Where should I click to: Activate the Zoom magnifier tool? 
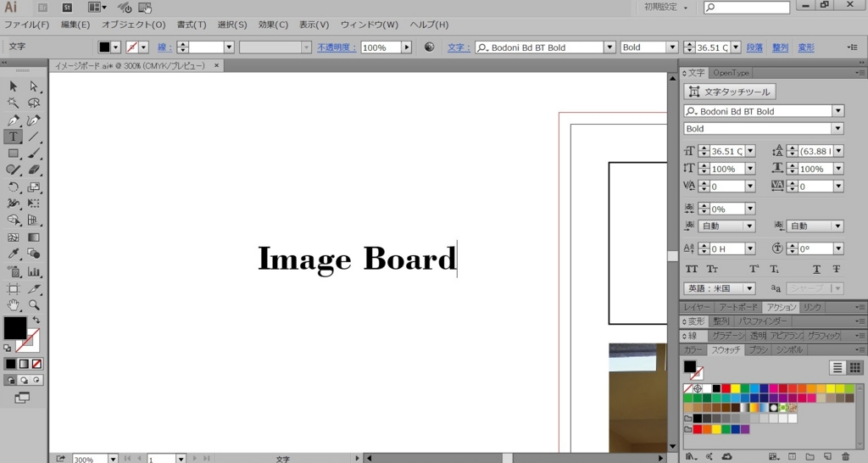point(34,304)
